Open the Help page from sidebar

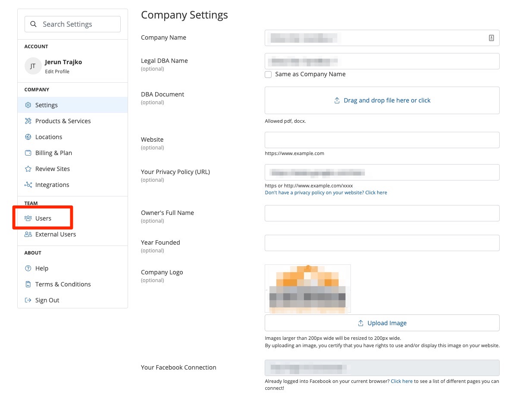[x=41, y=268]
